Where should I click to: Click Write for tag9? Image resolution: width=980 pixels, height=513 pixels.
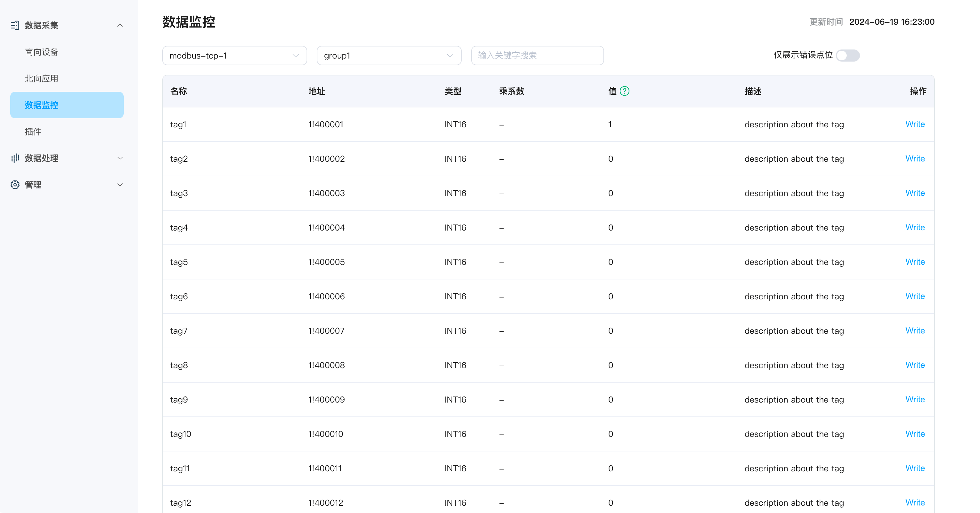pos(915,399)
